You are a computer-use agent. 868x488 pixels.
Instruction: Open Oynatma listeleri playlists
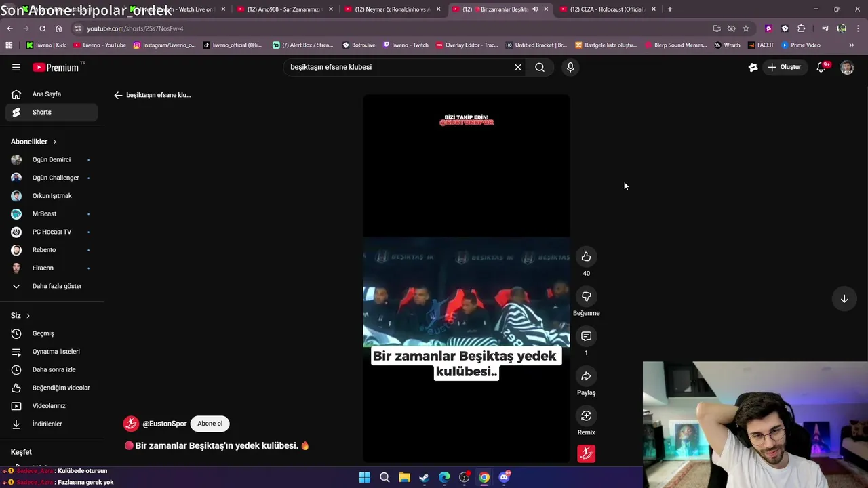pyautogui.click(x=52, y=352)
